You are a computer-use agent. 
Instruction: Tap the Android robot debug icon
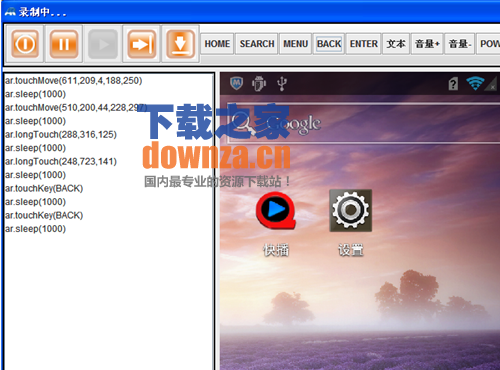pos(259,83)
